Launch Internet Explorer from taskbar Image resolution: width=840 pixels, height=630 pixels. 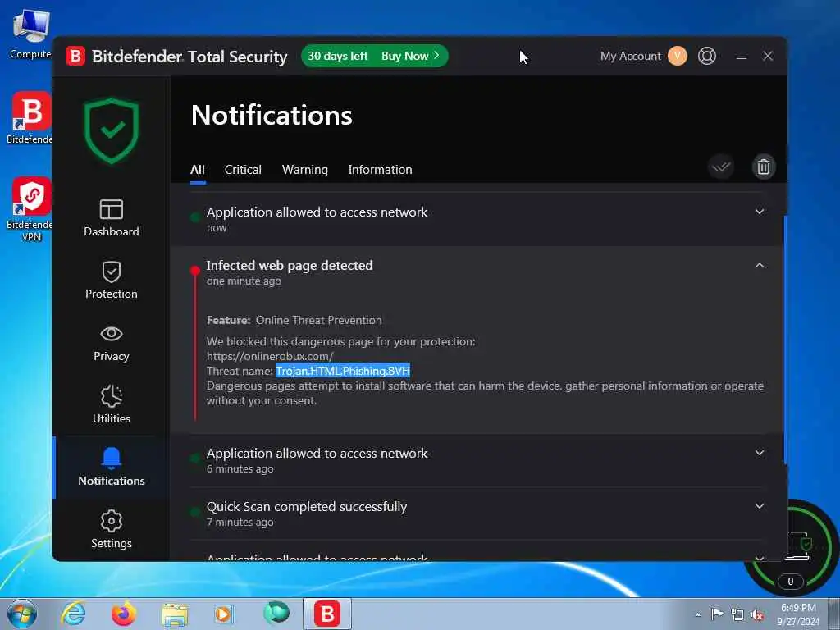(x=73, y=614)
